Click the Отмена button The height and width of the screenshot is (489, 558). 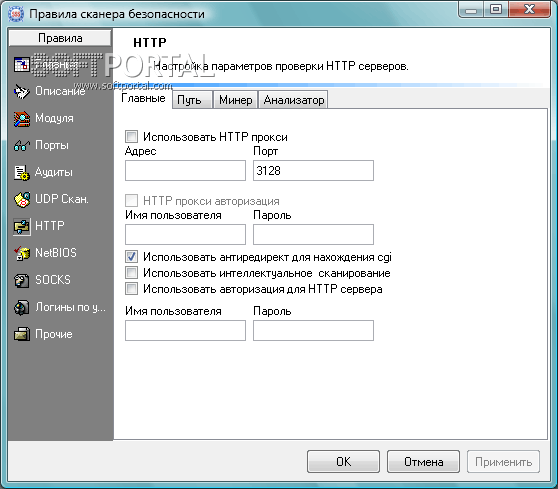(x=423, y=462)
